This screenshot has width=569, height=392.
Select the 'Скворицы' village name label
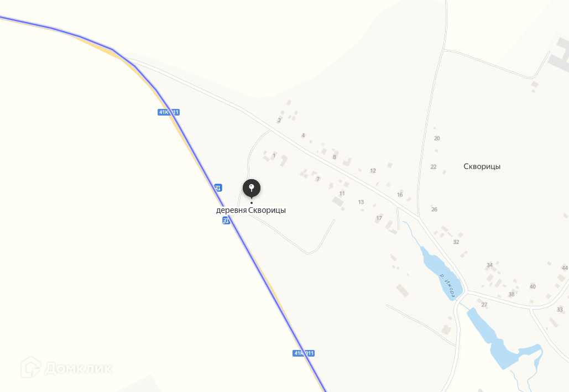pyautogui.click(x=482, y=166)
